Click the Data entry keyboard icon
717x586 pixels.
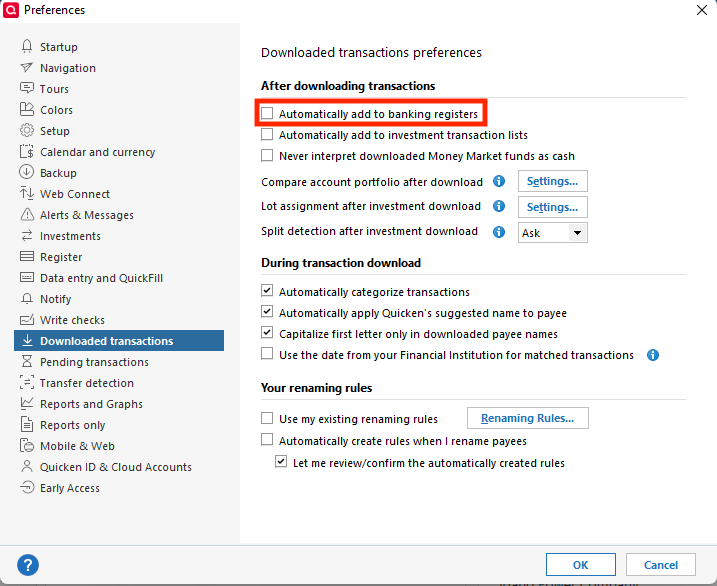pyautogui.click(x=27, y=277)
